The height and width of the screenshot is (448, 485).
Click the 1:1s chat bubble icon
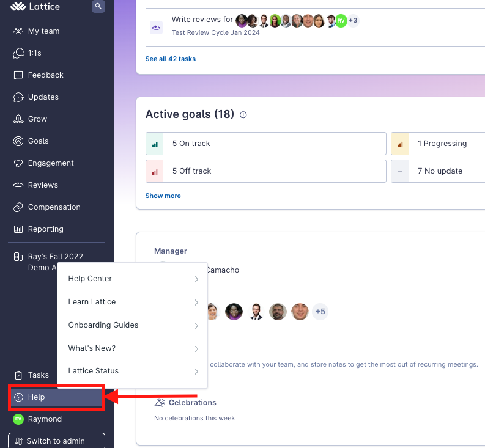tap(18, 53)
